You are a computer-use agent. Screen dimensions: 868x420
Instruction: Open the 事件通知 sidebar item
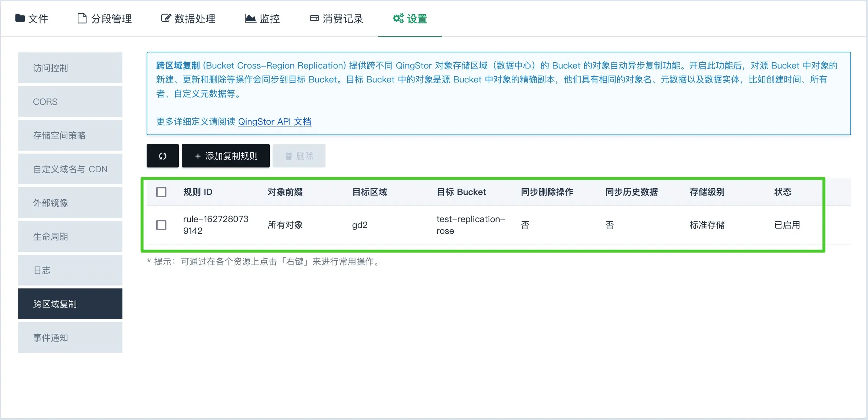click(70, 338)
